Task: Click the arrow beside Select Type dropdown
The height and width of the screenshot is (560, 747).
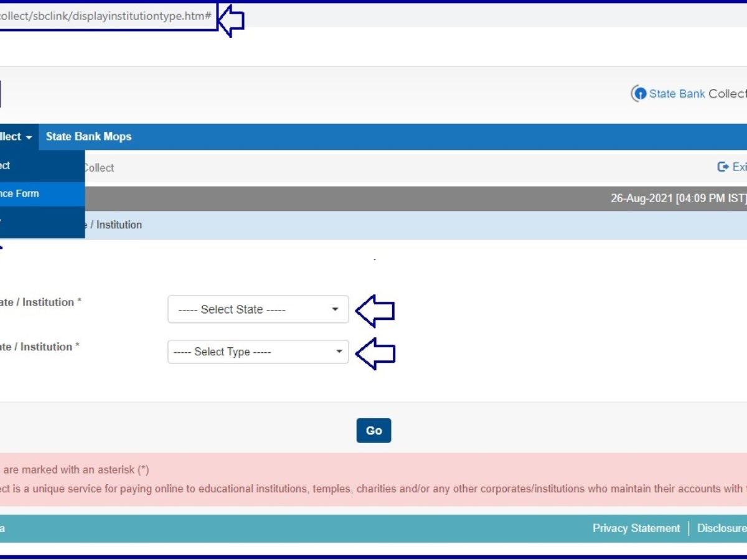Action: pos(375,353)
